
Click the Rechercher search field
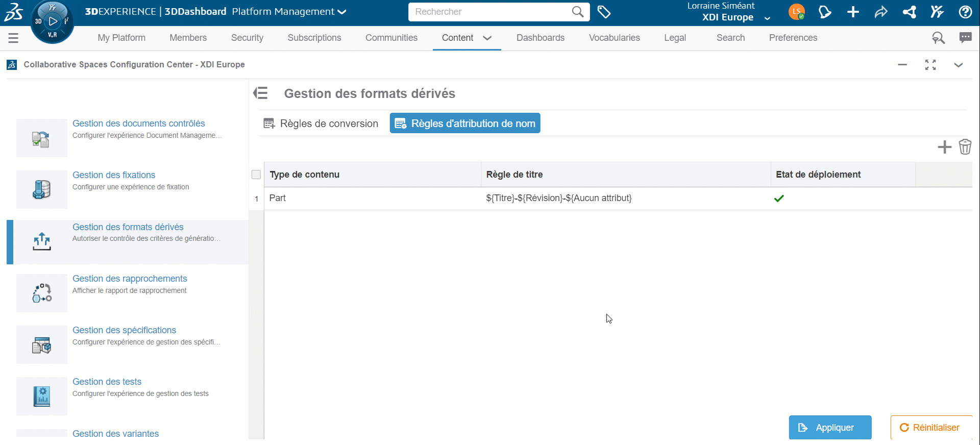490,12
